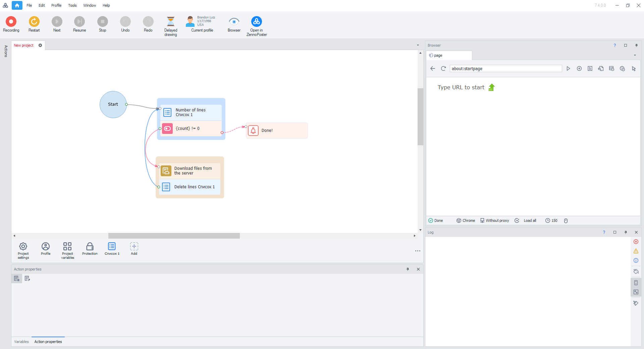Restart the project execution
The height and width of the screenshot is (349, 644).
tap(34, 22)
